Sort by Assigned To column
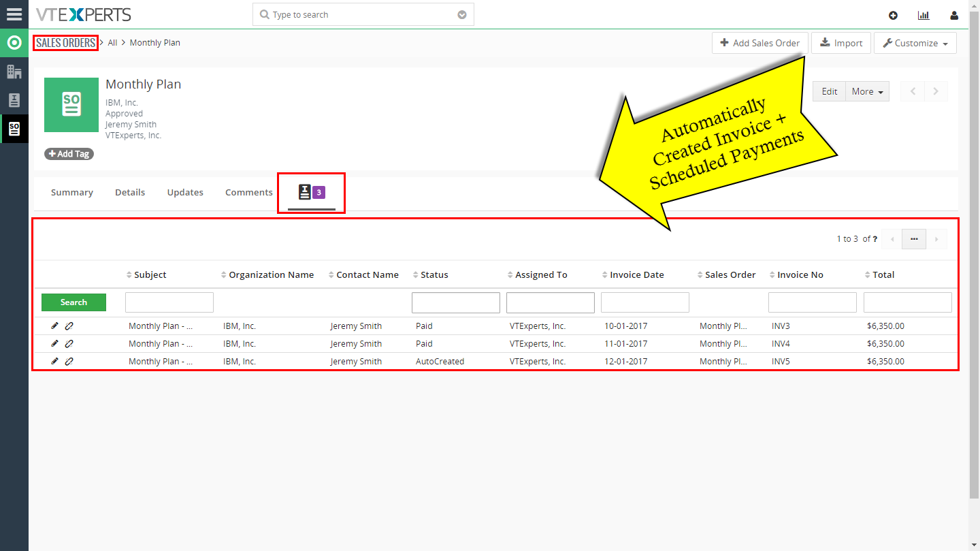This screenshot has height=551, width=980. (538, 274)
